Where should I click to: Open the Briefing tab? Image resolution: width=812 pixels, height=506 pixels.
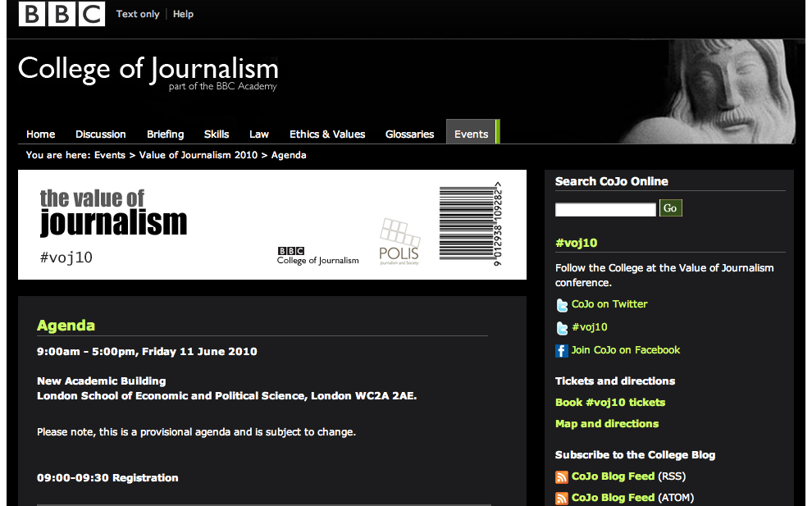tap(165, 134)
